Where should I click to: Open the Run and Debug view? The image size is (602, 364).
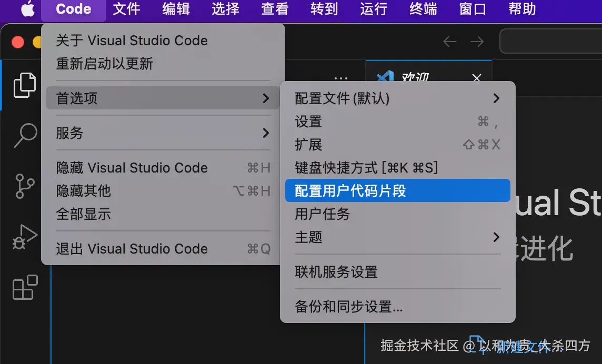click(25, 237)
